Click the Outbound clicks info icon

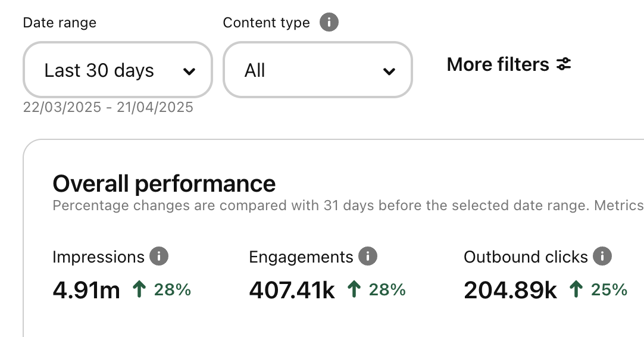point(602,257)
